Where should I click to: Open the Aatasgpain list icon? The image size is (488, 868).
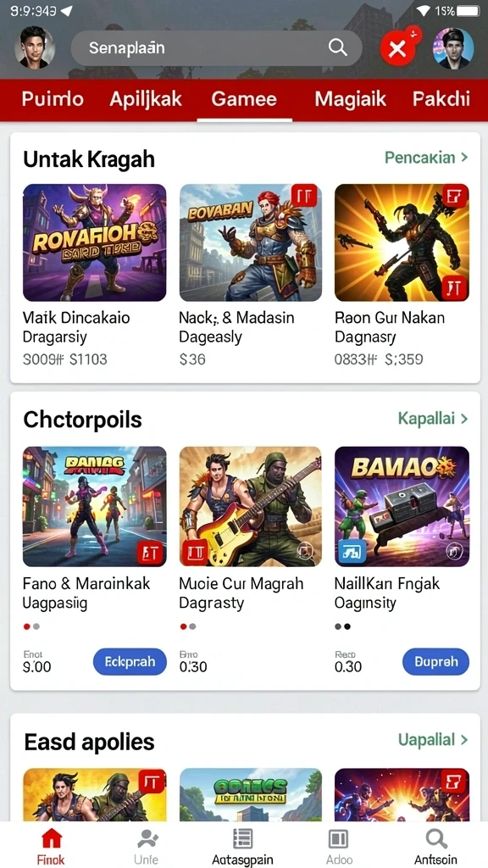[x=242, y=839]
